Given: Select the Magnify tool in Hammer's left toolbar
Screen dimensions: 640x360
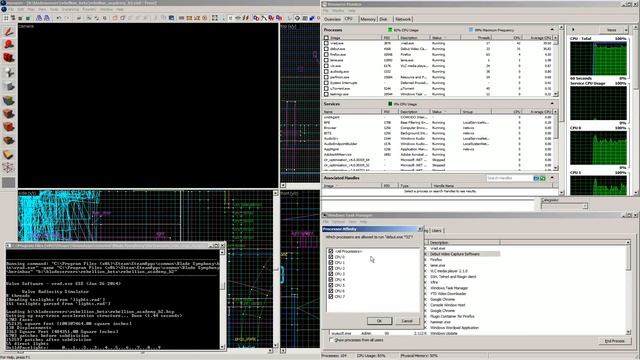Looking at the screenshot, I should pos(9,44).
